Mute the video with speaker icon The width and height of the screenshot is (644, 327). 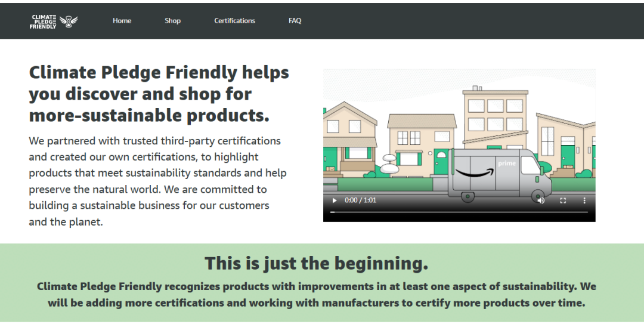pos(541,200)
